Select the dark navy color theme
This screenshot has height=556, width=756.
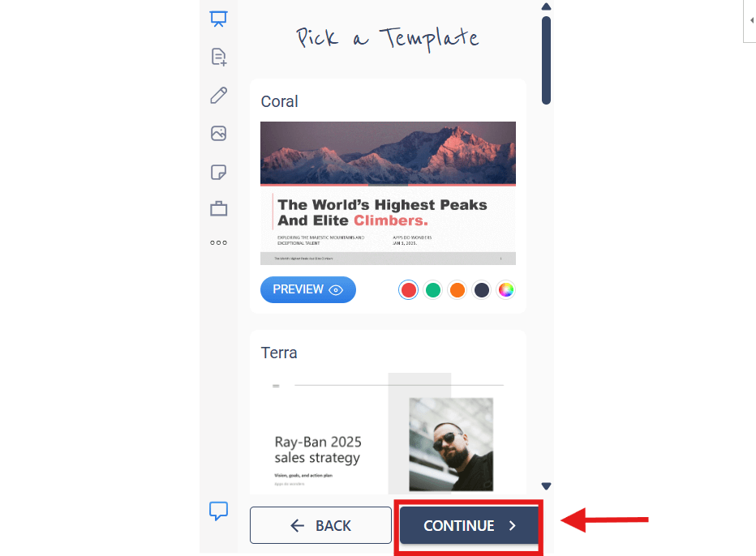click(x=481, y=290)
